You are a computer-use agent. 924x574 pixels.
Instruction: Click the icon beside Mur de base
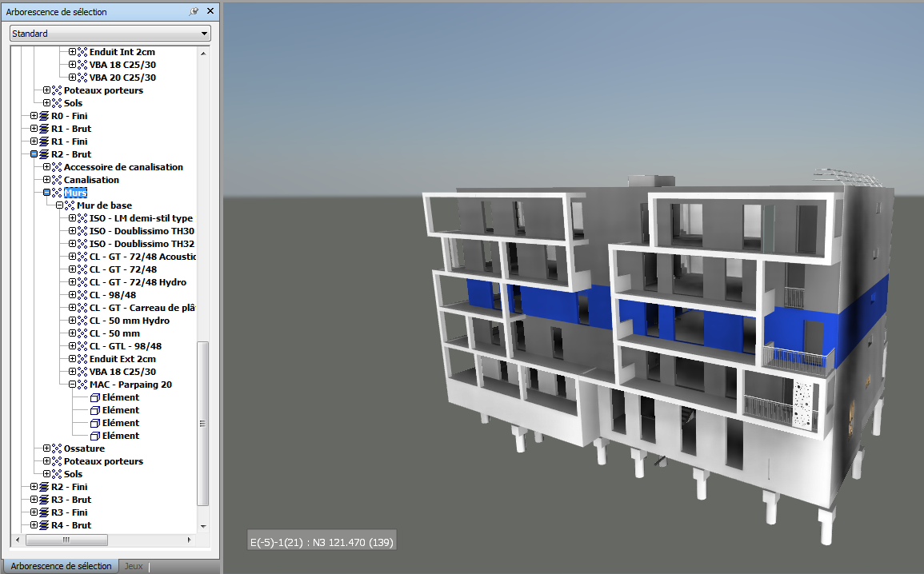tap(70, 205)
